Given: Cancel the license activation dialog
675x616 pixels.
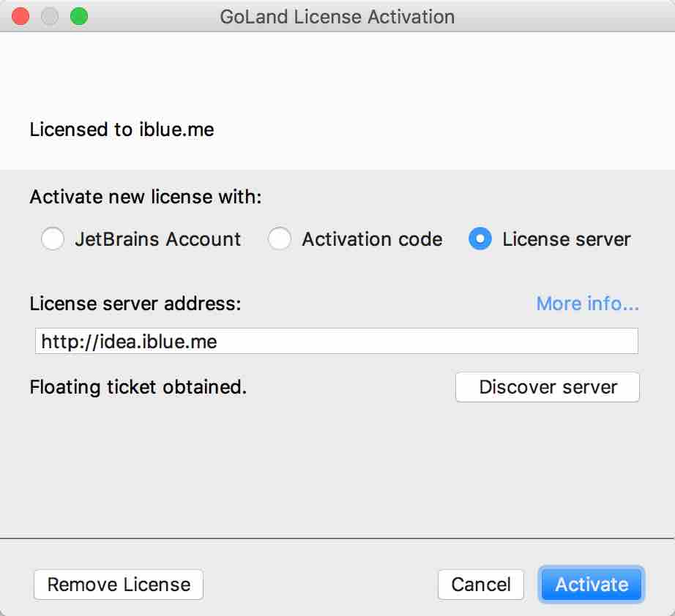Looking at the screenshot, I should pyautogui.click(x=481, y=585).
